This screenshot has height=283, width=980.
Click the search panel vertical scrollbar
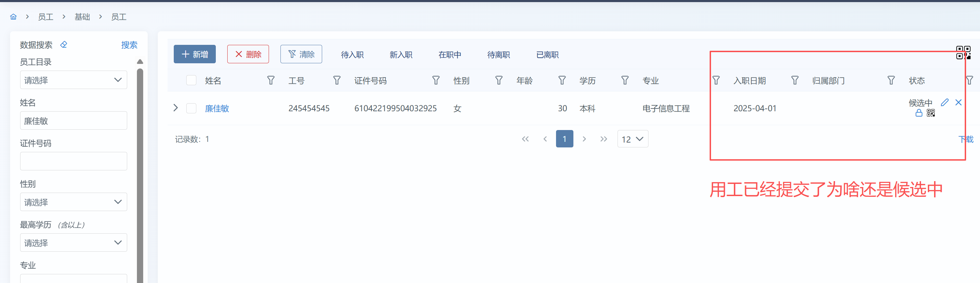tap(140, 171)
